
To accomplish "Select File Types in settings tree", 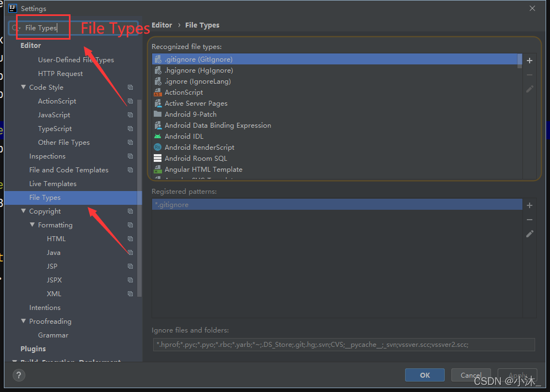I will click(73, 198).
